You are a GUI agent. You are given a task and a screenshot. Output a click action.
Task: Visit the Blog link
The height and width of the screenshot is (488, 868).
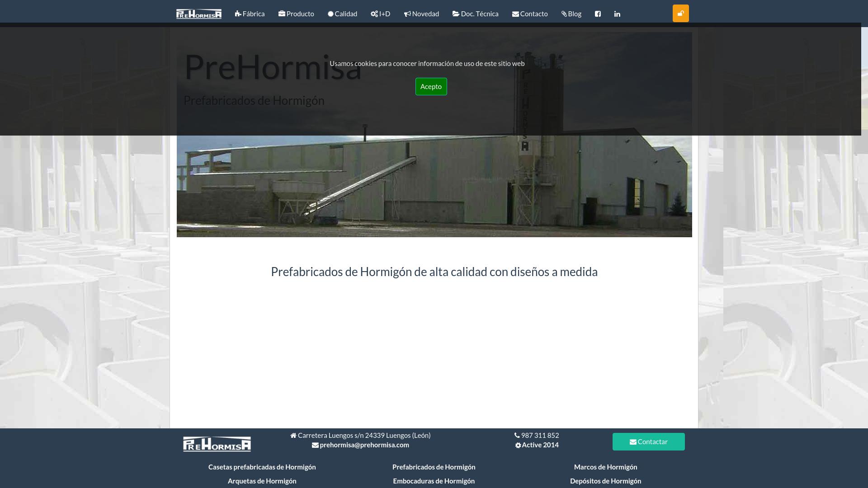(571, 14)
